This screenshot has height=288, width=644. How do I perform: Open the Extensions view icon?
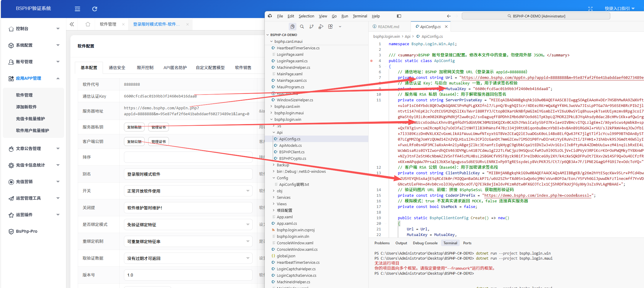[330, 27]
